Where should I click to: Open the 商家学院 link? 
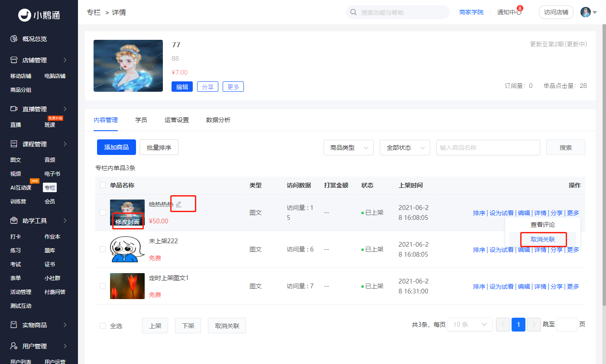(x=471, y=12)
